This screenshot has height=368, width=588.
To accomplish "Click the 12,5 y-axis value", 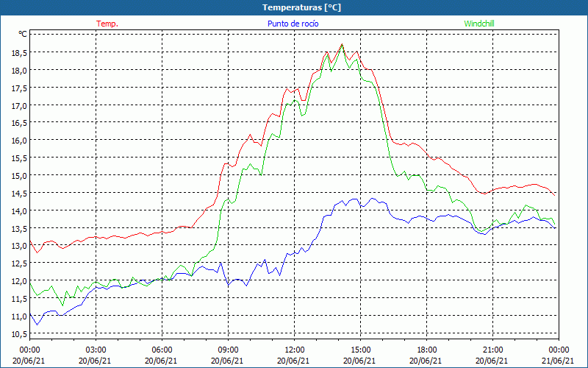I will click(x=20, y=263).
